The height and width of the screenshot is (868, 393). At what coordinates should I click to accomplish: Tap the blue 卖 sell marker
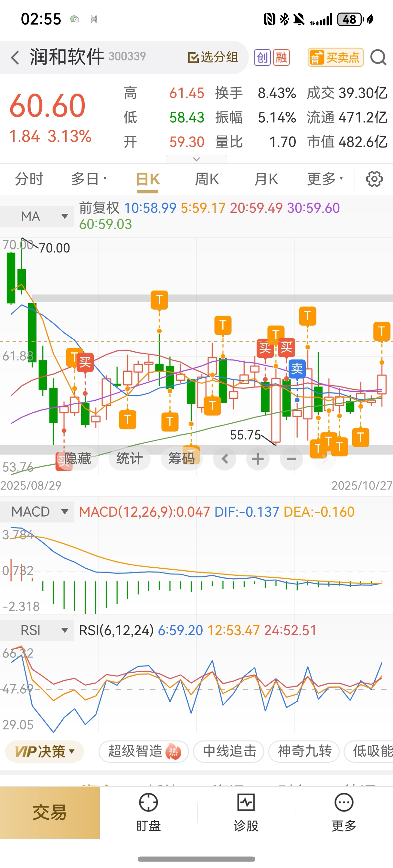297,369
